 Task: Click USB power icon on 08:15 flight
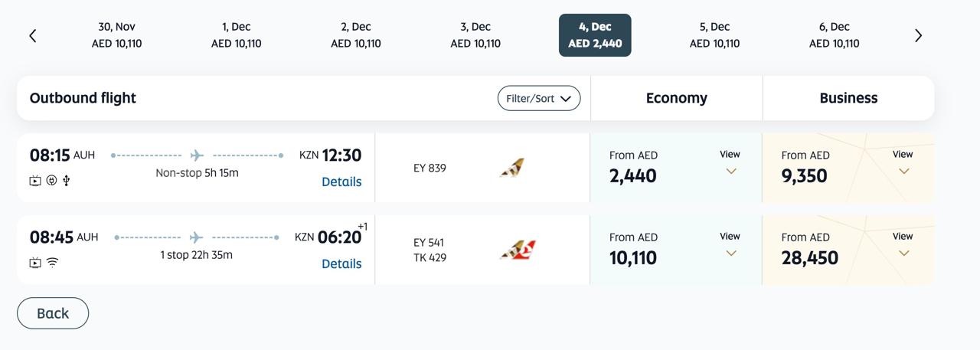pyautogui.click(x=67, y=181)
